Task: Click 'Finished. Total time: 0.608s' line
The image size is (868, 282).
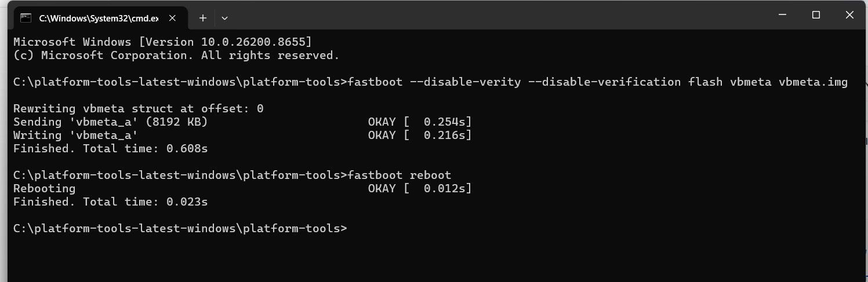Action: coord(110,149)
